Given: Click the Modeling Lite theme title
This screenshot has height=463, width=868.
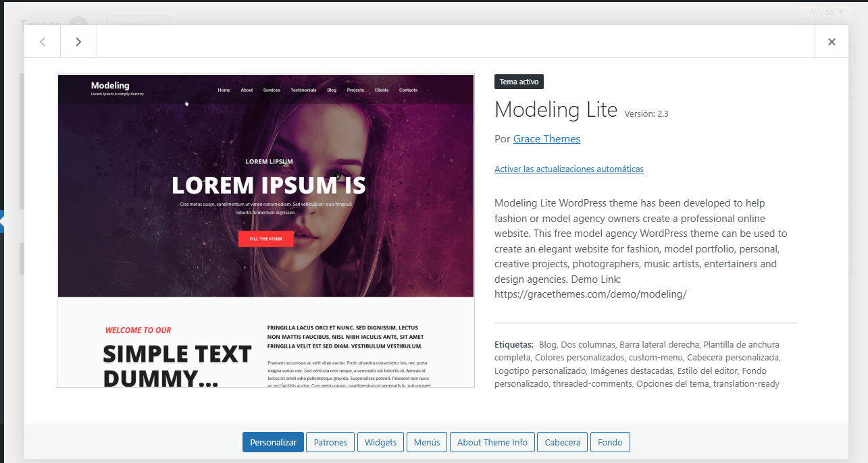Looking at the screenshot, I should coord(556,110).
